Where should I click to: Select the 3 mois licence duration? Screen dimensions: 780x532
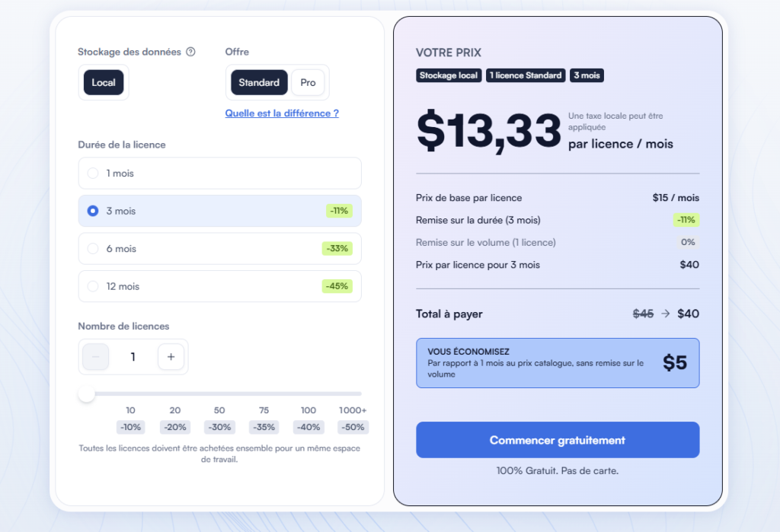(x=220, y=211)
